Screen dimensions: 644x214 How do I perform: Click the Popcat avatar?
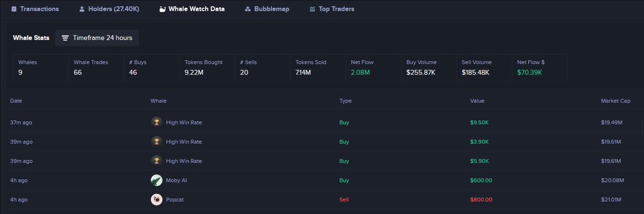click(157, 200)
